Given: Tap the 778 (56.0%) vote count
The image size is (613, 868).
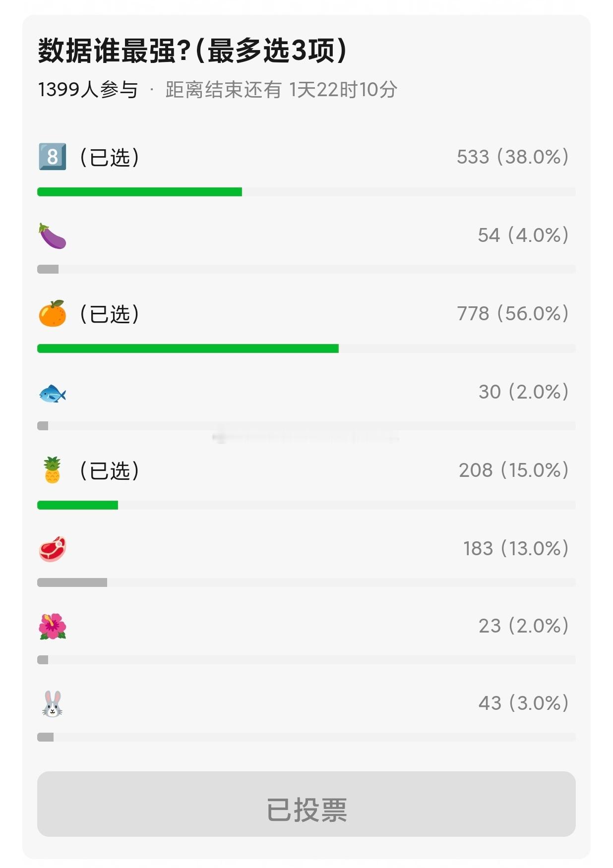Looking at the screenshot, I should coord(512,314).
